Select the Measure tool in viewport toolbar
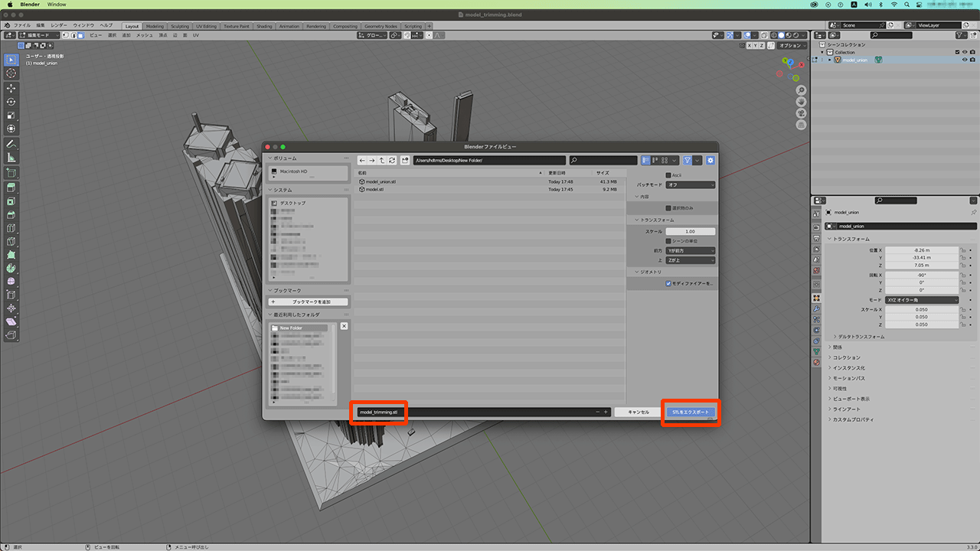 click(x=11, y=157)
